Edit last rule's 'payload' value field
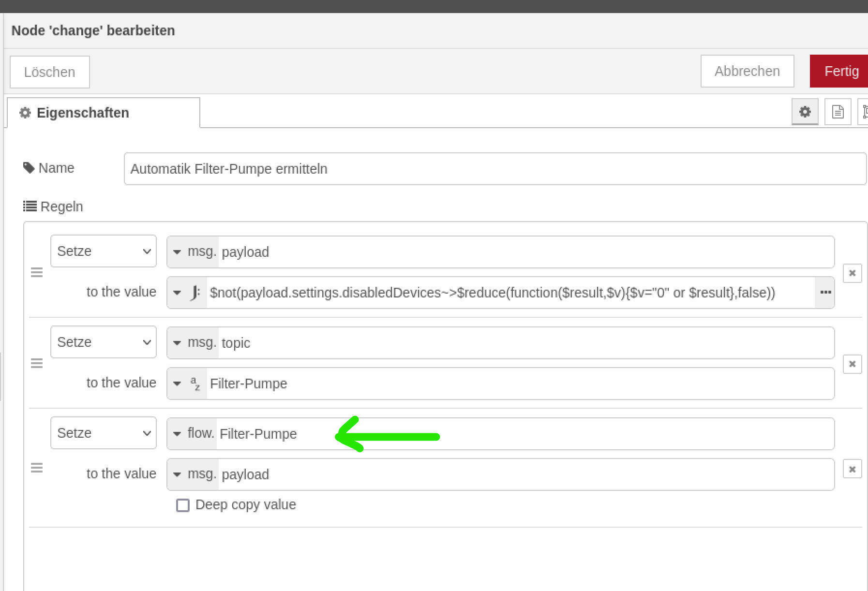 (x=526, y=474)
